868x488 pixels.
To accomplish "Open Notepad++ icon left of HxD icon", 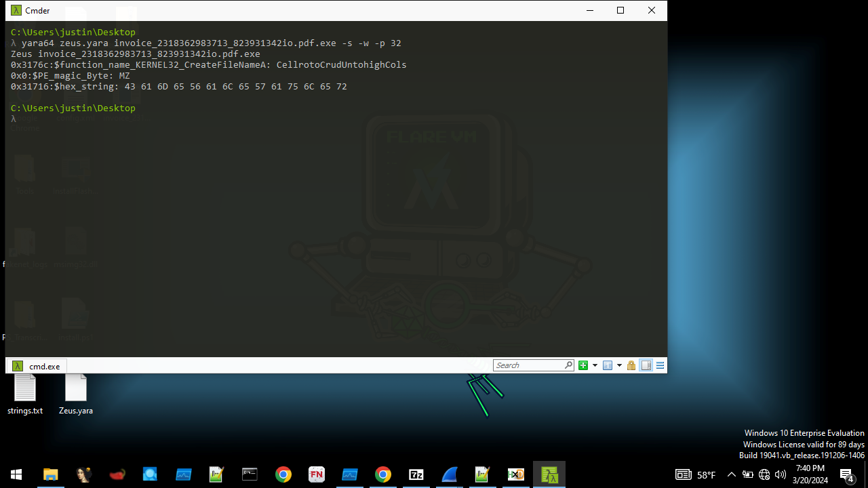I will (x=482, y=474).
